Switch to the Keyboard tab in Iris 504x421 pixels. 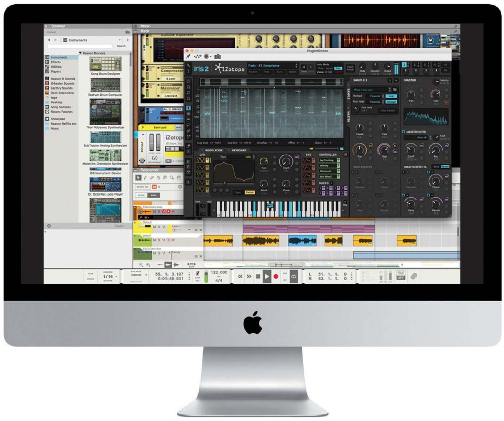(x=239, y=150)
